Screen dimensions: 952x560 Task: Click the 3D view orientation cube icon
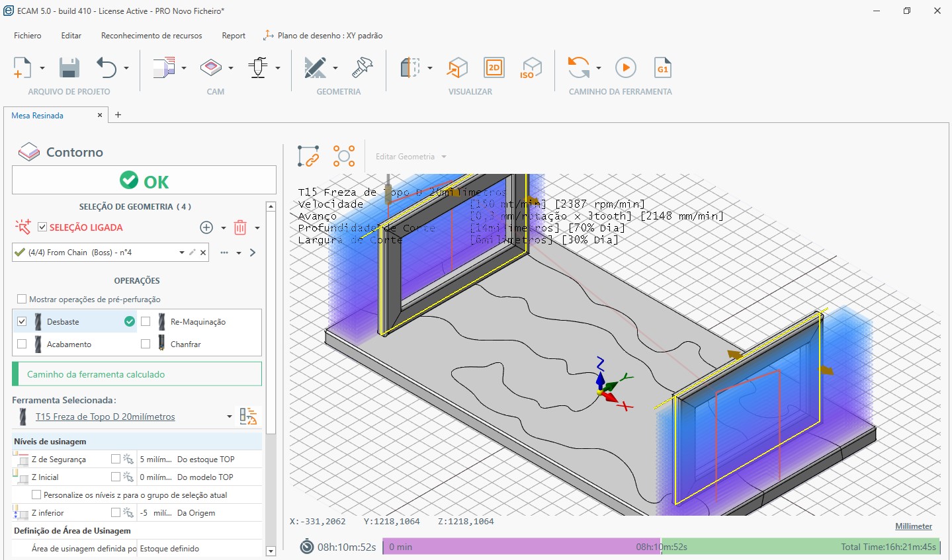[457, 67]
